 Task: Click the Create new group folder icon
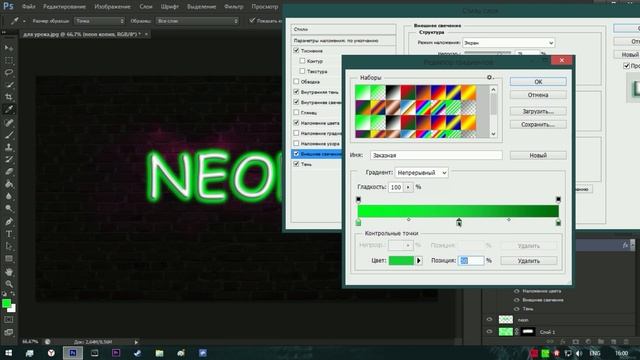point(601,342)
